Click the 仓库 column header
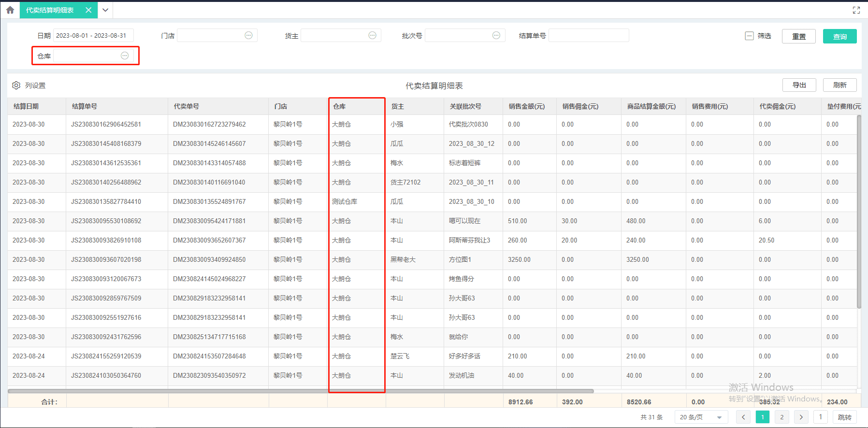The width and height of the screenshot is (868, 428). click(357, 106)
